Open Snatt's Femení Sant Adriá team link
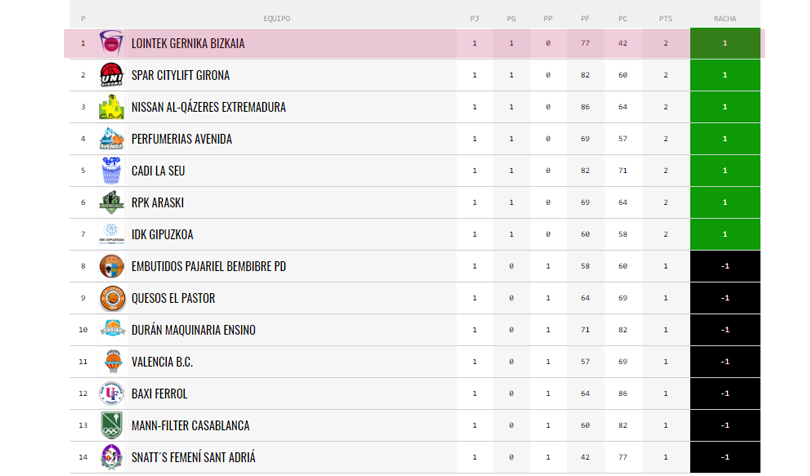This screenshot has width=810, height=476. (x=193, y=457)
